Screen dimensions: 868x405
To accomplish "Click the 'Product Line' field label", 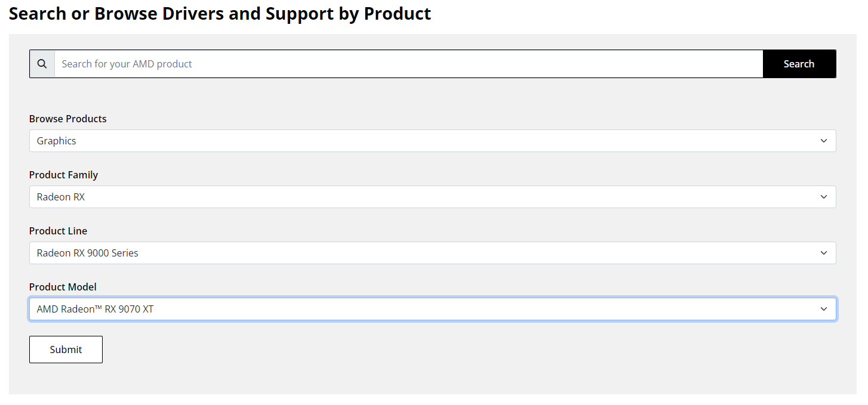I will [x=59, y=231].
